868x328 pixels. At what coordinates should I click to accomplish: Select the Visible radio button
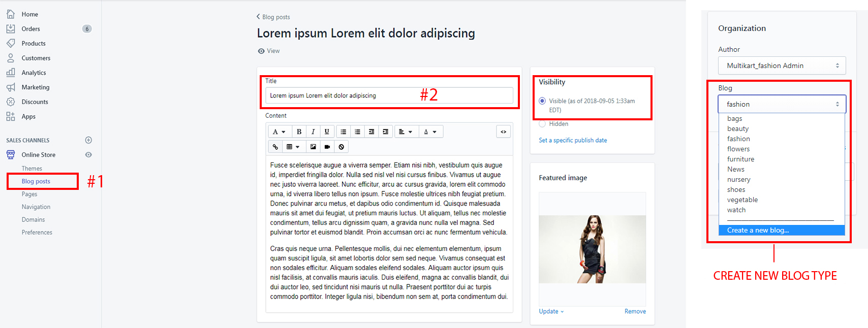[542, 101]
